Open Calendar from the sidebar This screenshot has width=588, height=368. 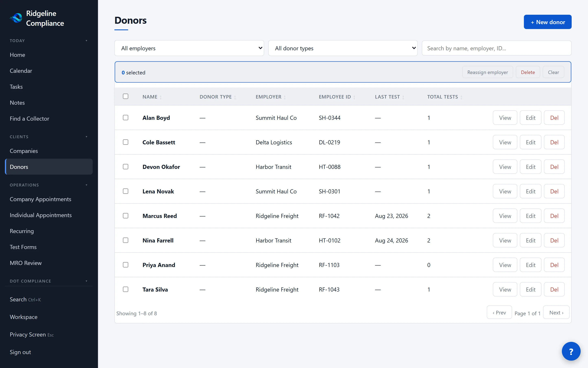point(49,71)
